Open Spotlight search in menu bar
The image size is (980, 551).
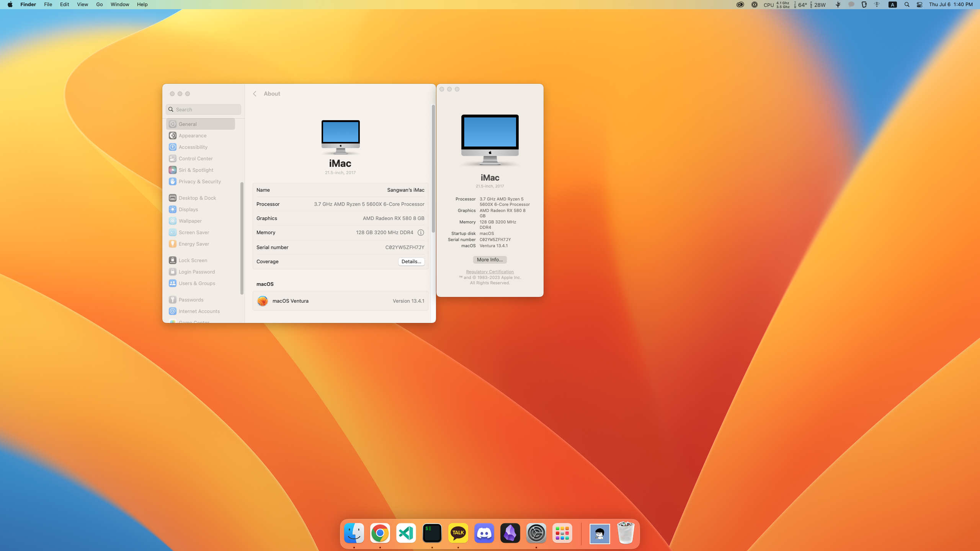point(907,5)
